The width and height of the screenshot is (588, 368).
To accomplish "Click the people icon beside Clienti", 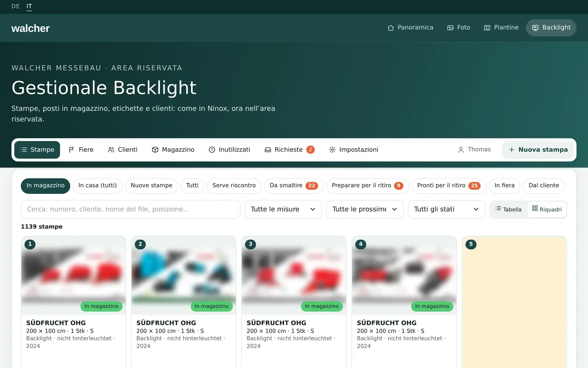I will (x=111, y=150).
